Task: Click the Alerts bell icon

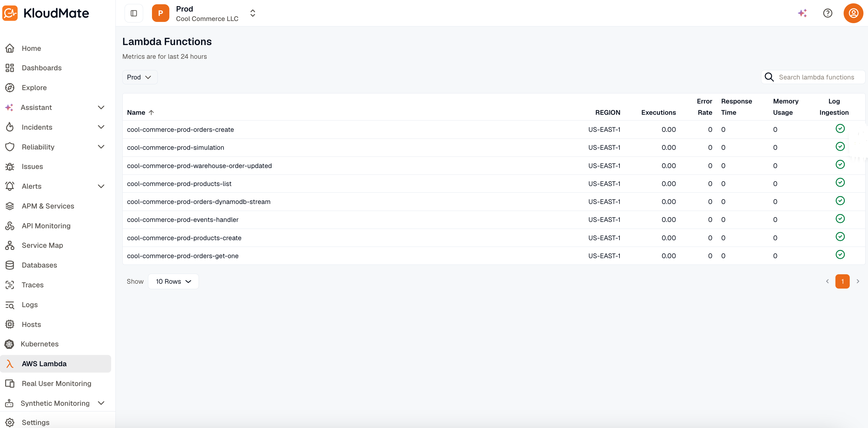Action: point(10,186)
